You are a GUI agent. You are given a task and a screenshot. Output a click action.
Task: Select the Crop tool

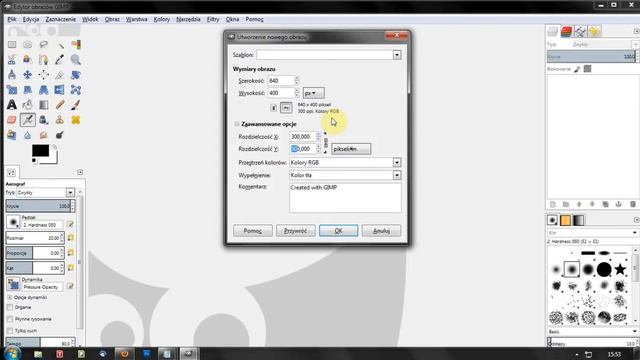coord(60,75)
